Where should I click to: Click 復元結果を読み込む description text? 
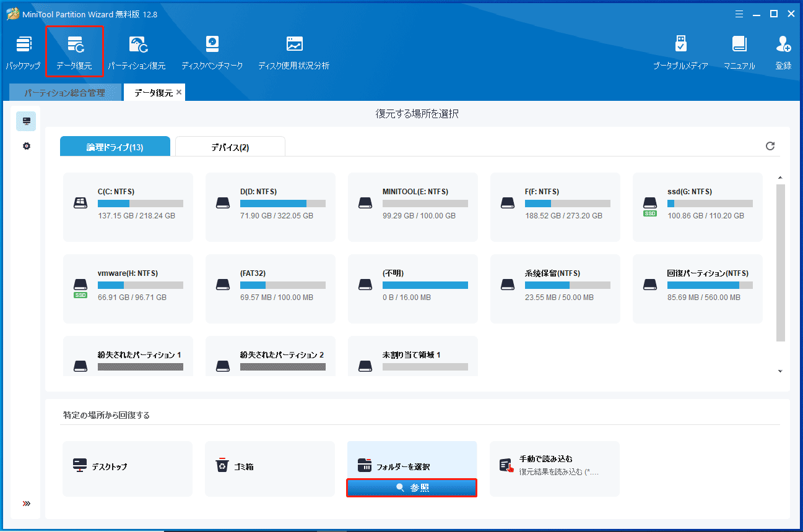pos(559,472)
